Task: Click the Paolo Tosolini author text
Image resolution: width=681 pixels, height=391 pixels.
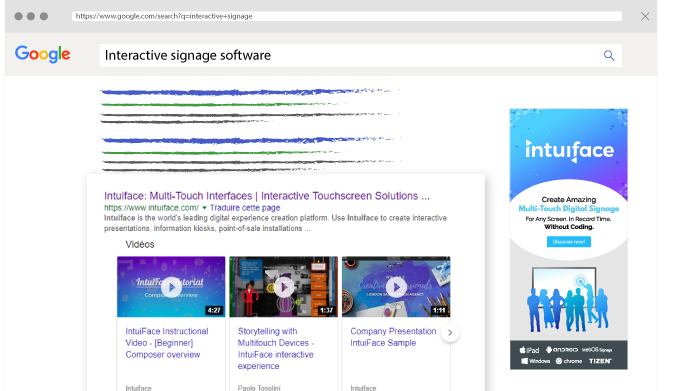Action: [x=259, y=388]
